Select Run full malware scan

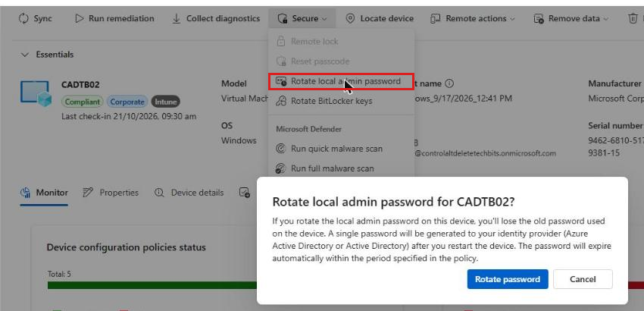point(341,168)
